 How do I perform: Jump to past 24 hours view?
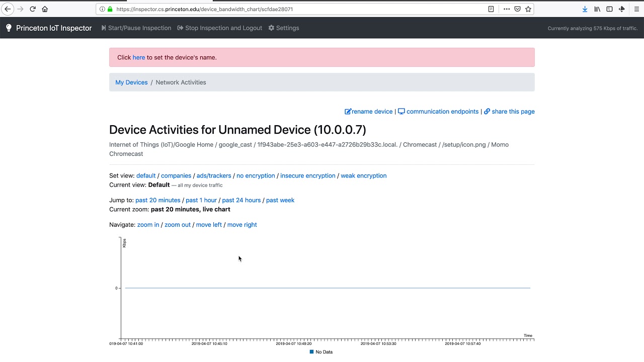pos(242,200)
